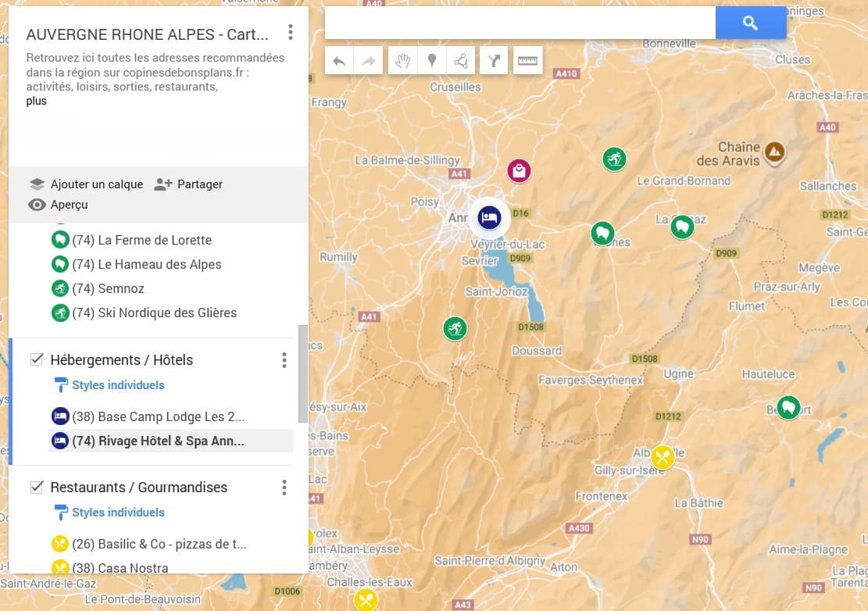
Task: Click the skiing marker west of Doussard
Action: click(x=455, y=329)
